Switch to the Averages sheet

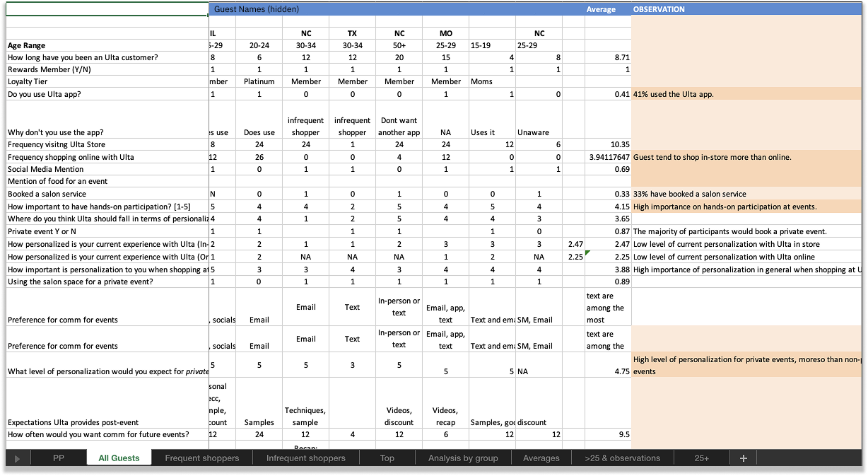click(x=541, y=458)
